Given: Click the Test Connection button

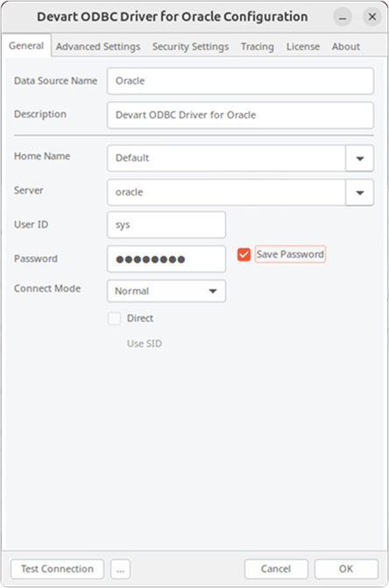Looking at the screenshot, I should pyautogui.click(x=57, y=569).
